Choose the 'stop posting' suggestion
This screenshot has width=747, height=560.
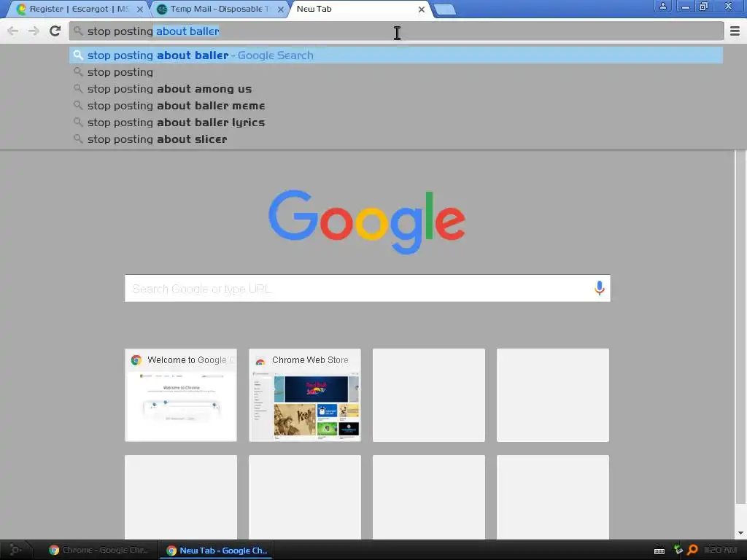(x=396, y=72)
